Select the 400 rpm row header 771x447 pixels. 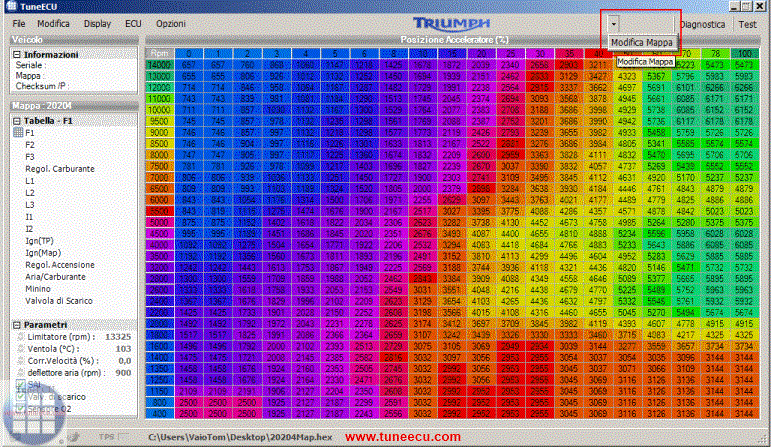point(160,414)
